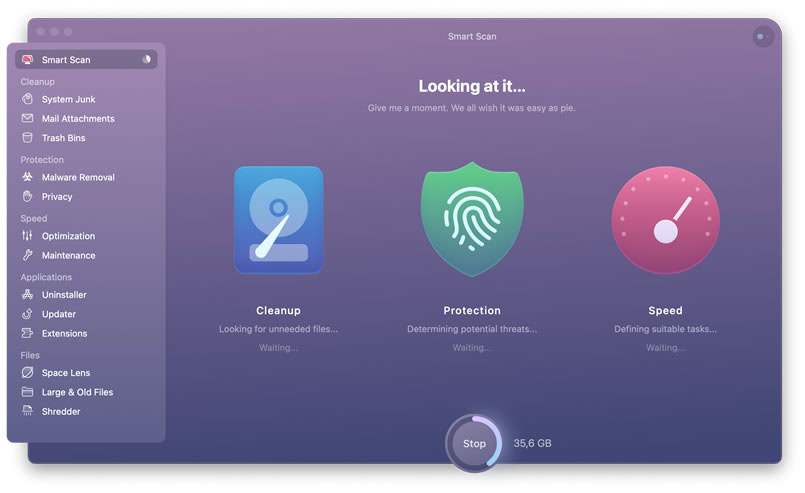Click the Shredder icon
805x493 pixels.
click(27, 411)
